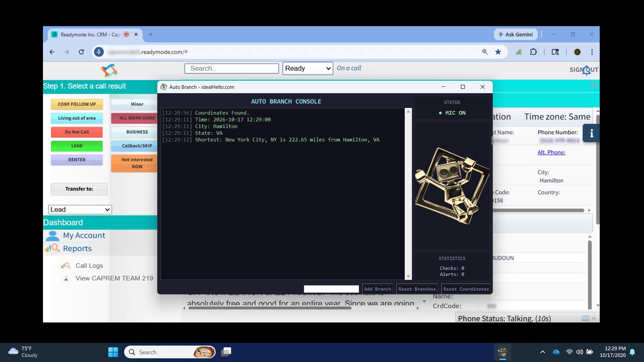Open Call Logs report
The width and height of the screenshot is (644, 362).
point(89,266)
